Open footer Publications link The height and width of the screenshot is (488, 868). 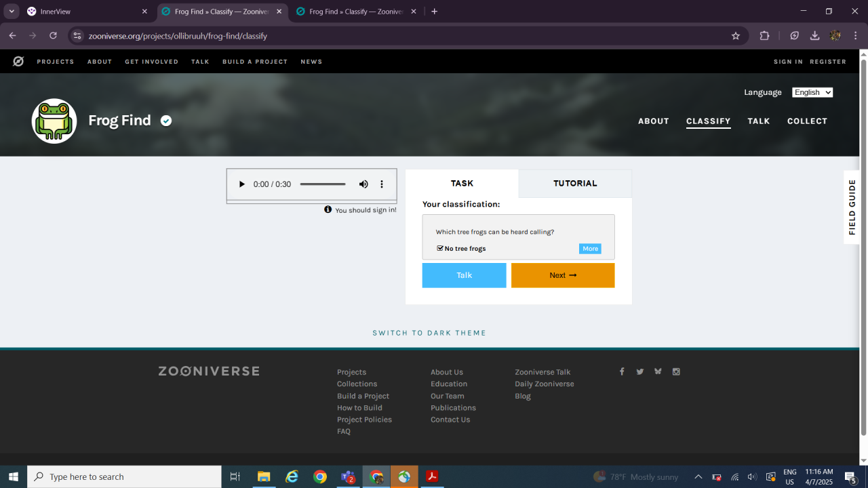453,408
